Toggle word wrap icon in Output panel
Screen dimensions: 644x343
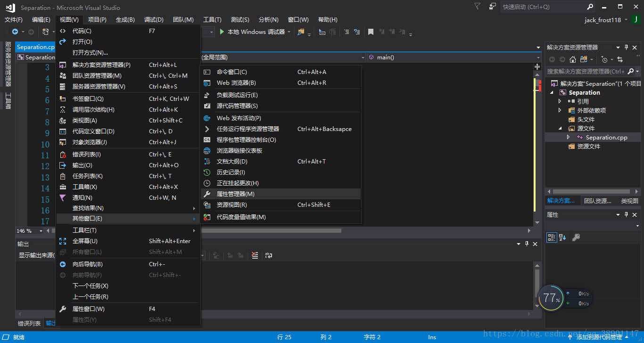point(269,255)
